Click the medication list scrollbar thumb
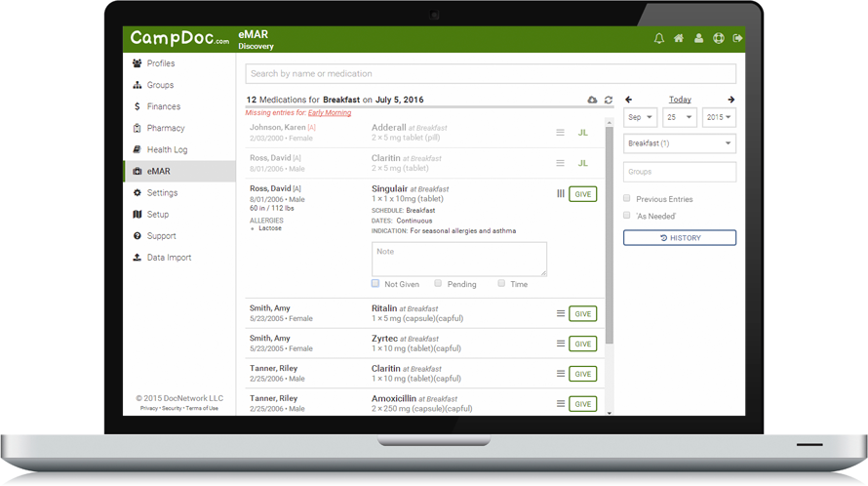The height and width of the screenshot is (486, 868). pos(610,235)
